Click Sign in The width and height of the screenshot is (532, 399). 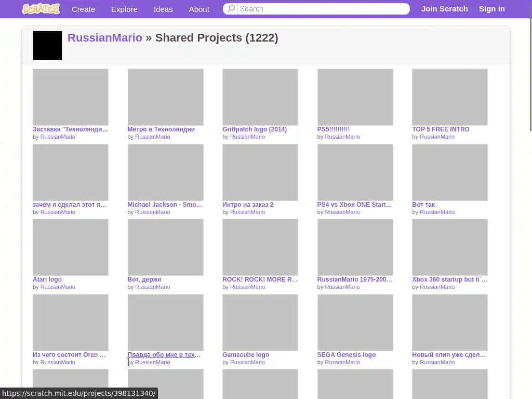click(x=491, y=9)
